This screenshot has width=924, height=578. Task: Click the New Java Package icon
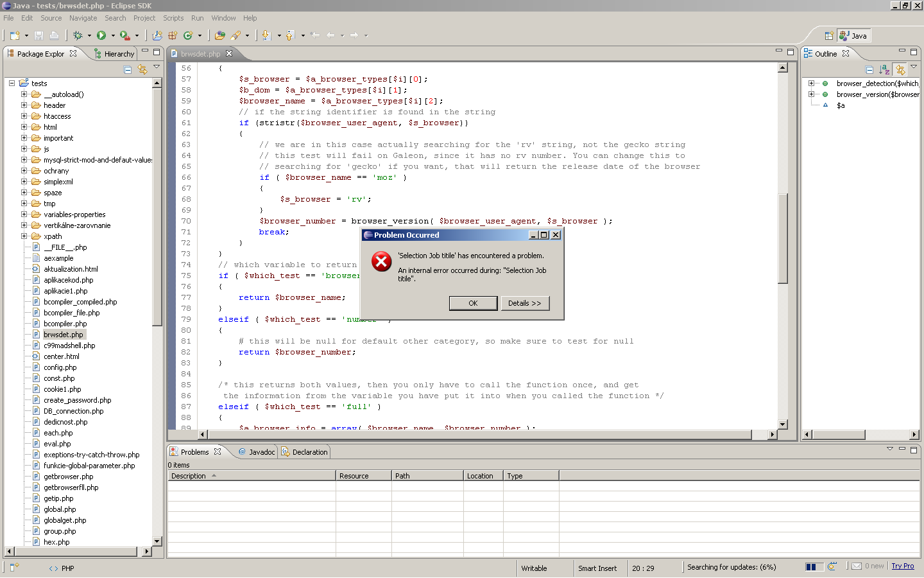click(x=173, y=35)
